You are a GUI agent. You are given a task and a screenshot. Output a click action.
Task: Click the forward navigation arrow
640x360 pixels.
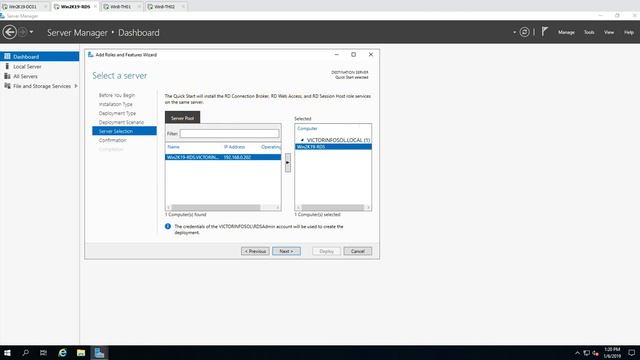(23, 32)
